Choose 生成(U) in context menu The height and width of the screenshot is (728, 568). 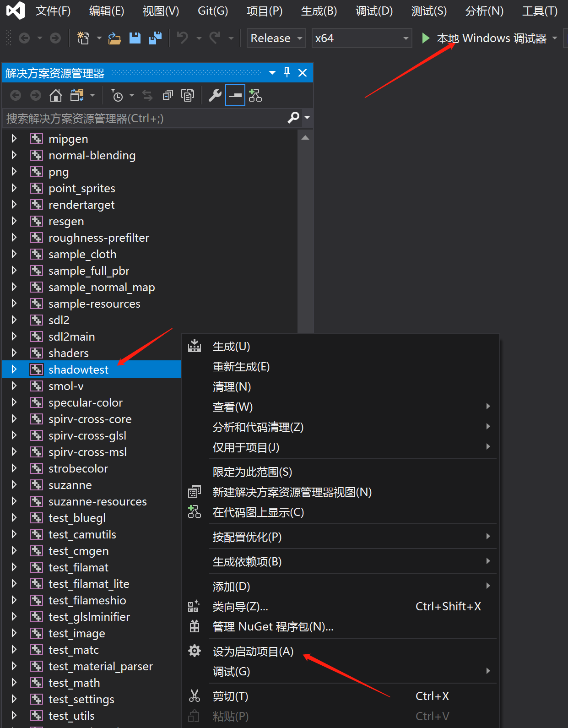[x=340, y=347]
